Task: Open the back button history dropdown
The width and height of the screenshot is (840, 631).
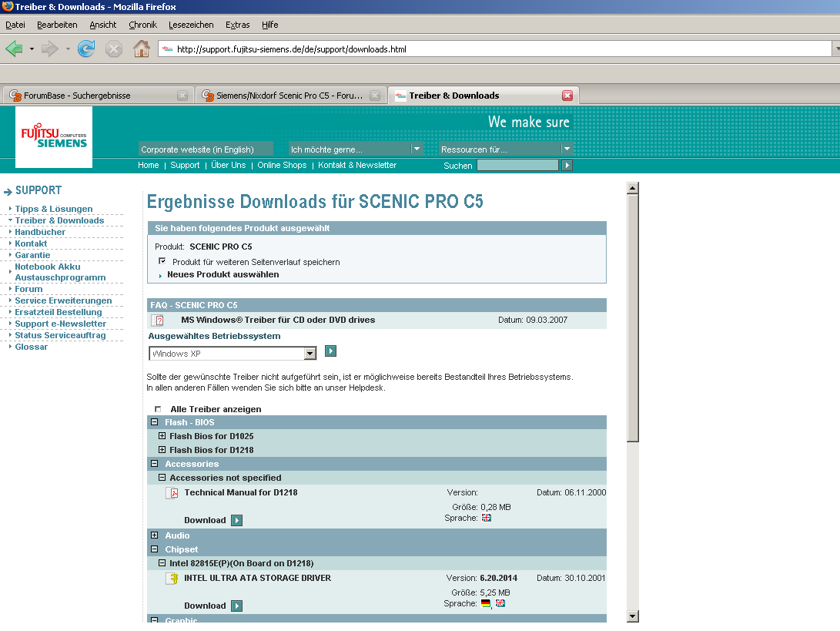Action: pos(32,49)
